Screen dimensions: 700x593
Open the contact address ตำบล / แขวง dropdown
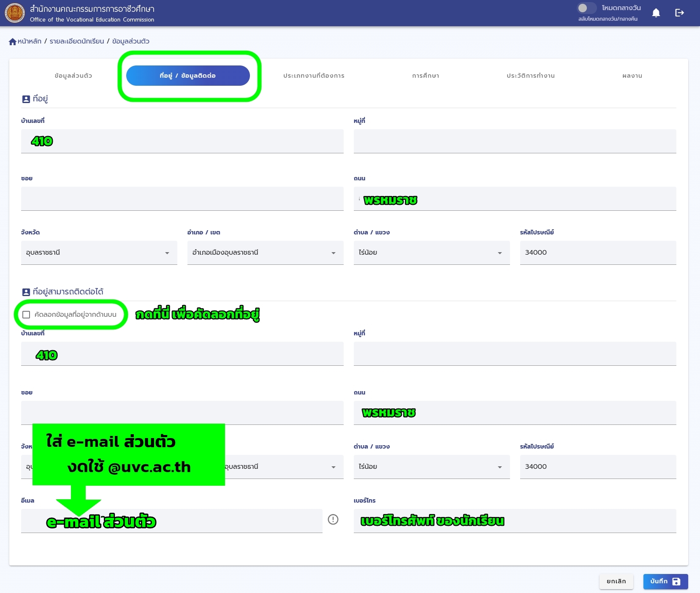click(x=432, y=467)
